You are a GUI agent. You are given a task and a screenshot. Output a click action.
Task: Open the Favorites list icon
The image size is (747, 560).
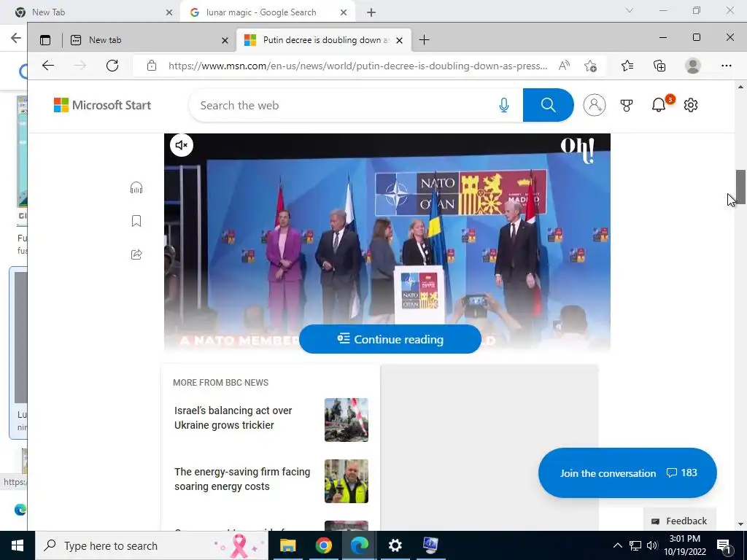(627, 66)
